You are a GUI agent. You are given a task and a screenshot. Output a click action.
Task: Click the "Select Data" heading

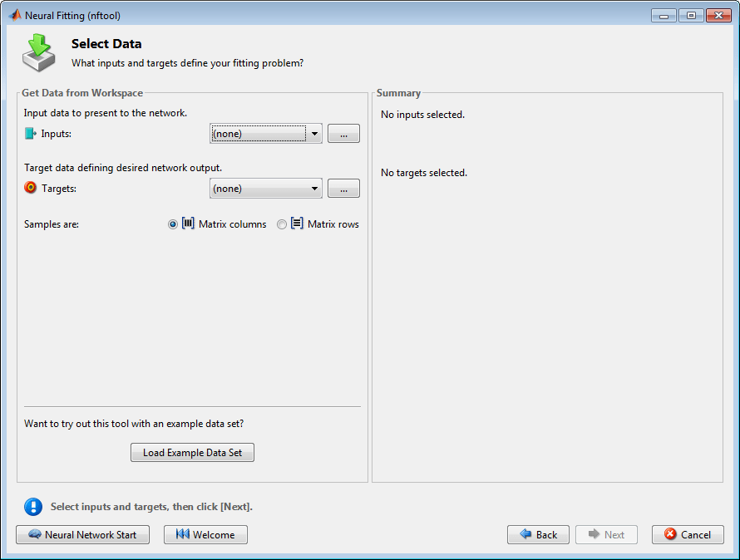[106, 44]
